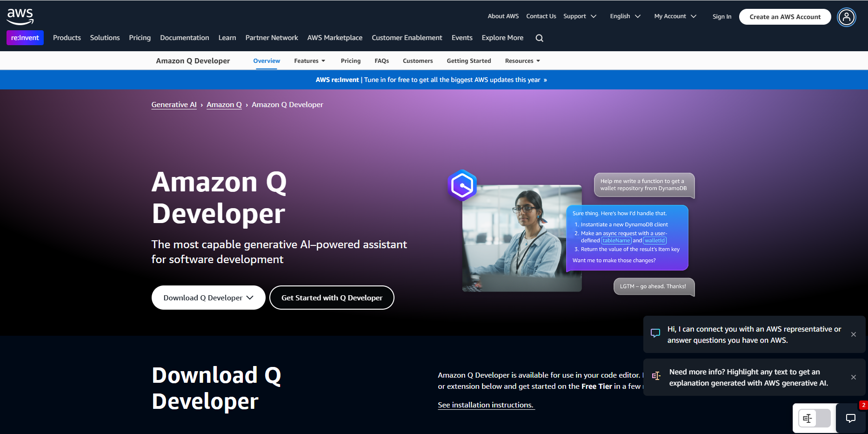
Task: Open the AWS Marketplace menu
Action: click(335, 38)
